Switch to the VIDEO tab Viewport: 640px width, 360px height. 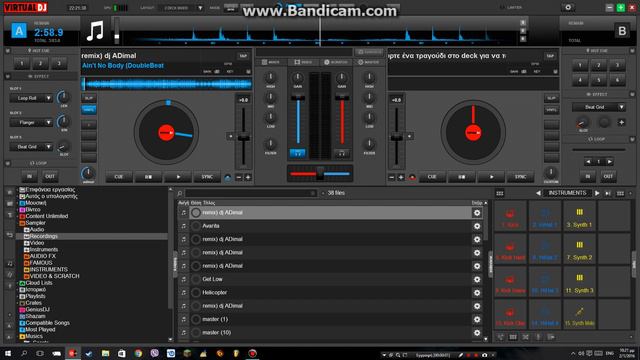click(x=303, y=62)
